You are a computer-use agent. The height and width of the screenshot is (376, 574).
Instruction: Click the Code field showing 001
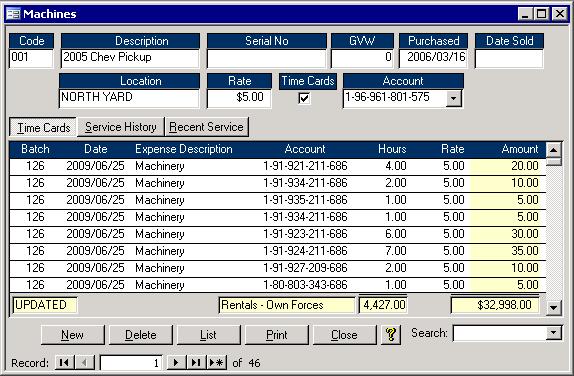[x=31, y=59]
